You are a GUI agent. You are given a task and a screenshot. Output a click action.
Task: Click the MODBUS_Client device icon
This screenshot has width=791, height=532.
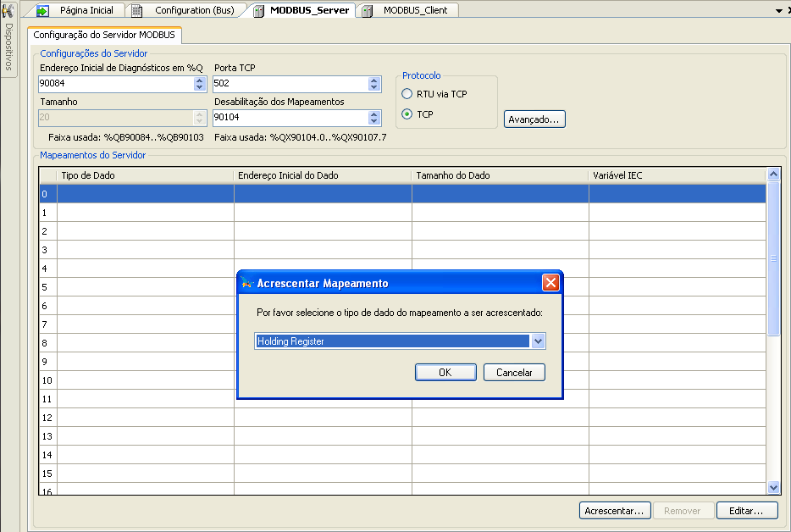click(x=368, y=10)
